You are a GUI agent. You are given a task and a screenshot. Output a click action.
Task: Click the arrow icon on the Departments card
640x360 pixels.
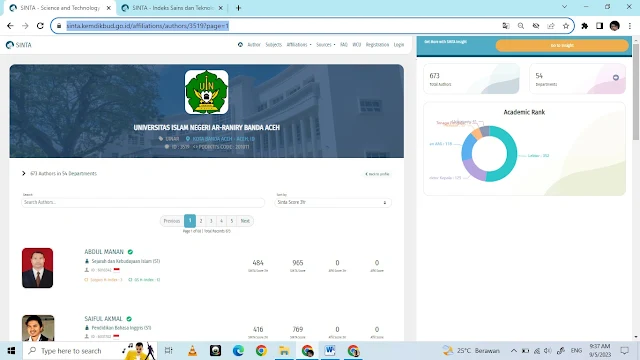616,78
